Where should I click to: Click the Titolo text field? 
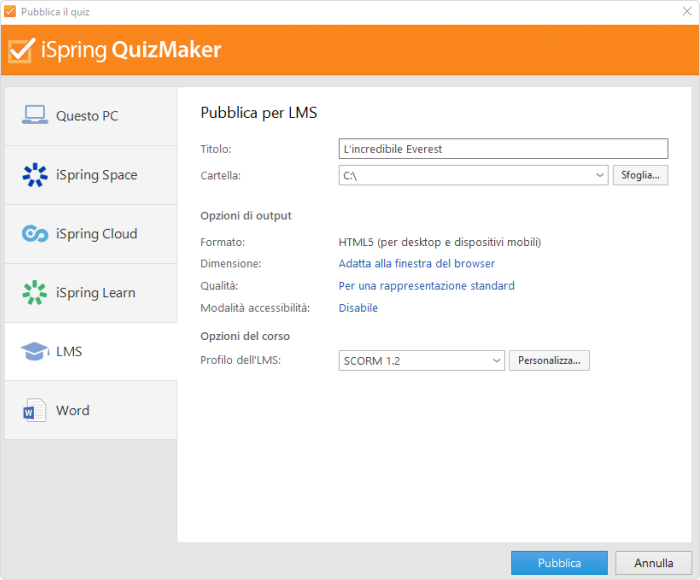[503, 149]
